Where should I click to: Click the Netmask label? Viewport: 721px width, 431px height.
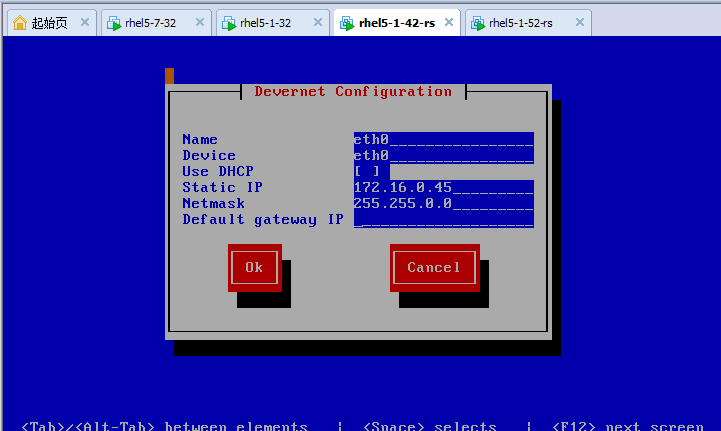point(213,203)
